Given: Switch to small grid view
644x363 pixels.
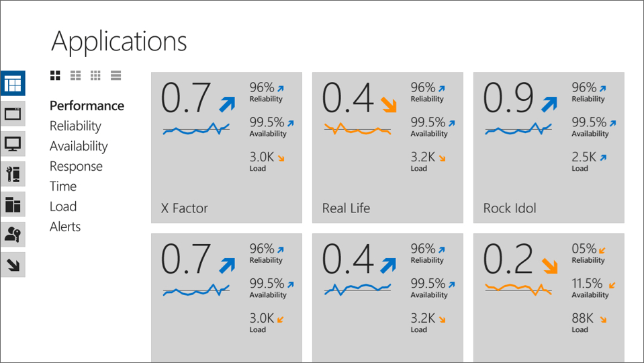Looking at the screenshot, I should (96, 75).
